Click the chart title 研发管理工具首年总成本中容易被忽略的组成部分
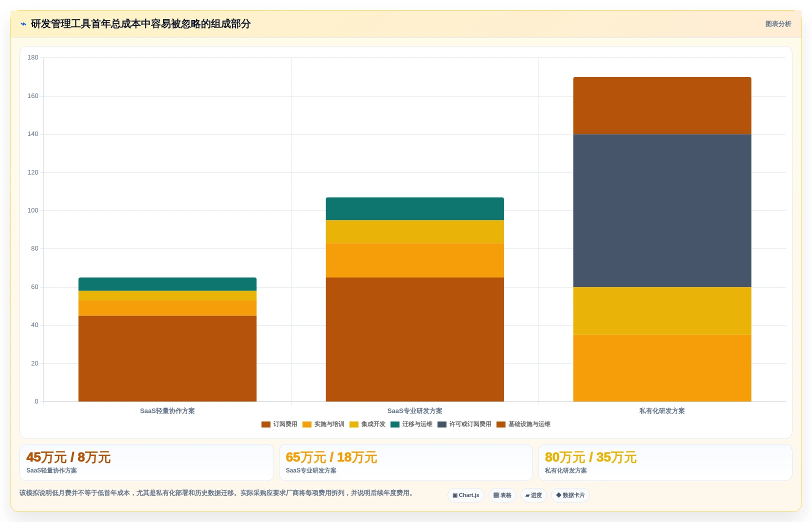Screen dimensions: 812x522 pyautogui.click(x=140, y=24)
